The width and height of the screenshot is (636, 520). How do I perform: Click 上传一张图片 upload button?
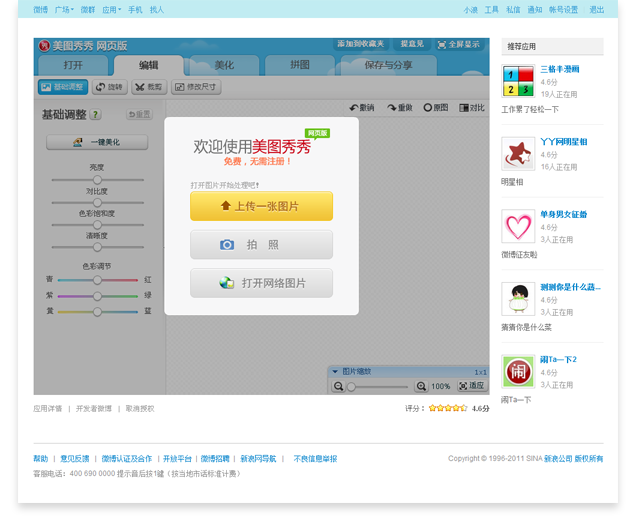pyautogui.click(x=261, y=206)
